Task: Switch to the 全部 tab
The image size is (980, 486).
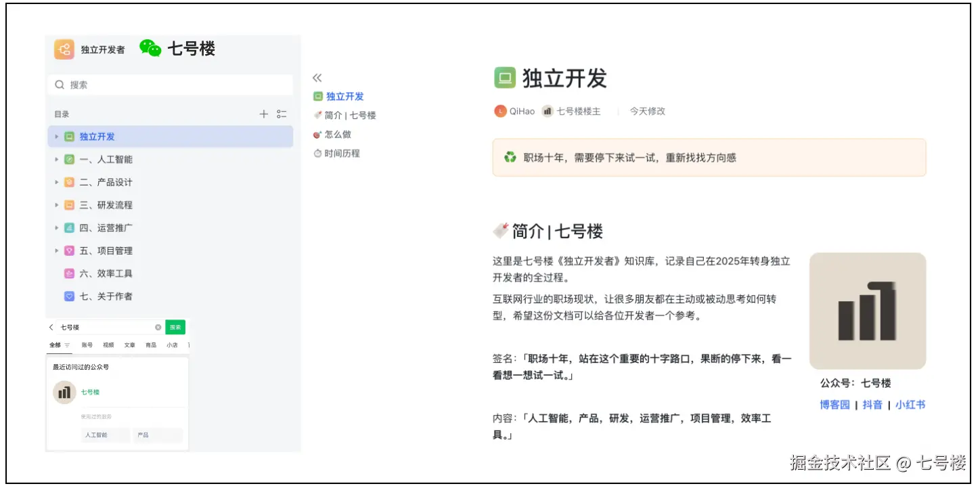Action: [x=55, y=345]
